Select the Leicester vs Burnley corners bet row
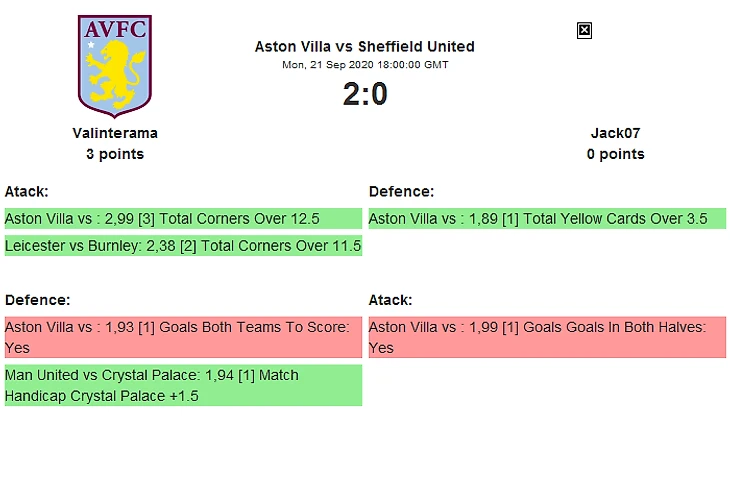The width and height of the screenshot is (730, 480). (x=183, y=246)
